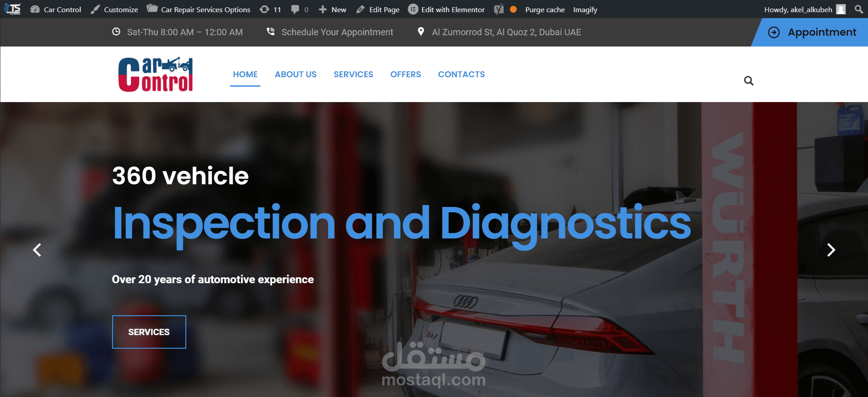Click the Customize text link
The image size is (868, 397).
click(x=121, y=9)
